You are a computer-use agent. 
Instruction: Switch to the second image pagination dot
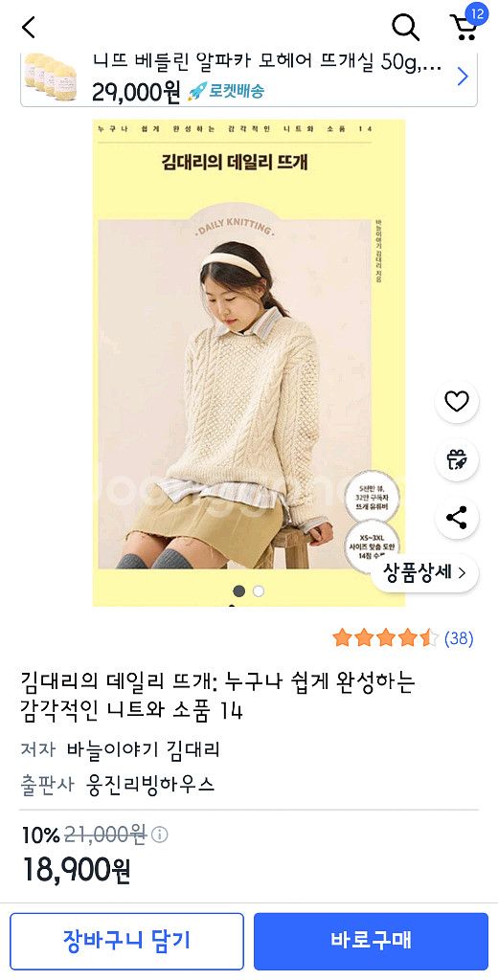(259, 590)
